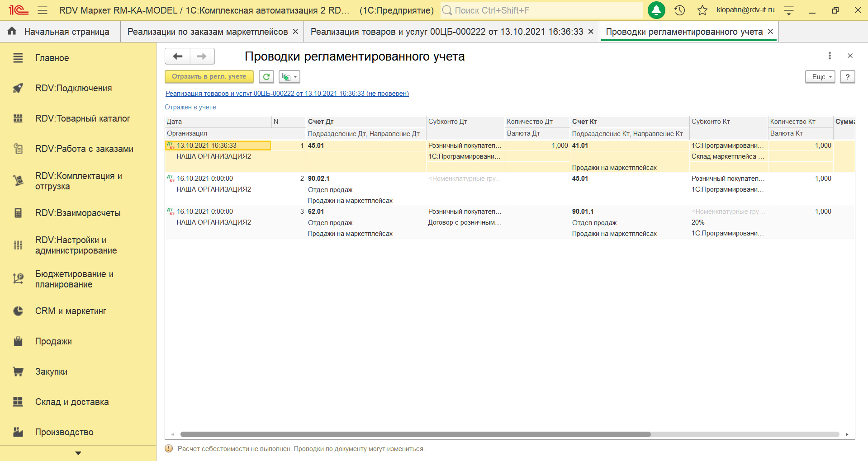868x461 pixels.
Task: Close the Проводки регламентированного учета tab
Action: [770, 32]
